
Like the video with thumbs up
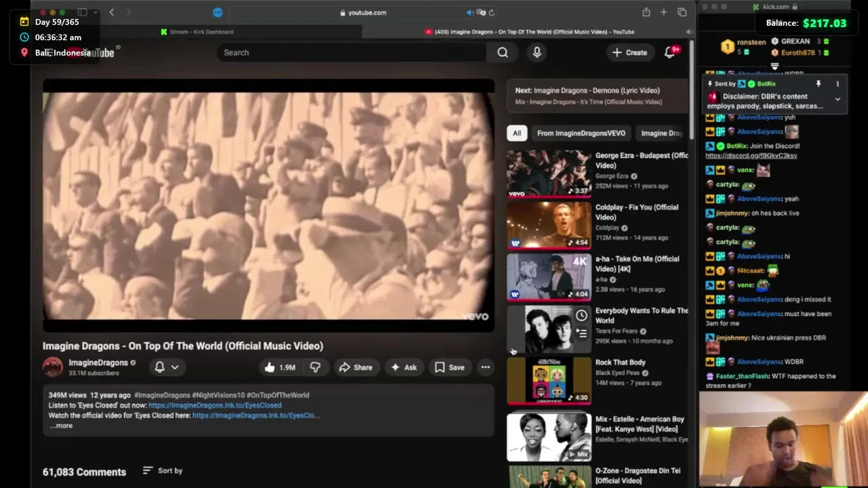(280, 367)
